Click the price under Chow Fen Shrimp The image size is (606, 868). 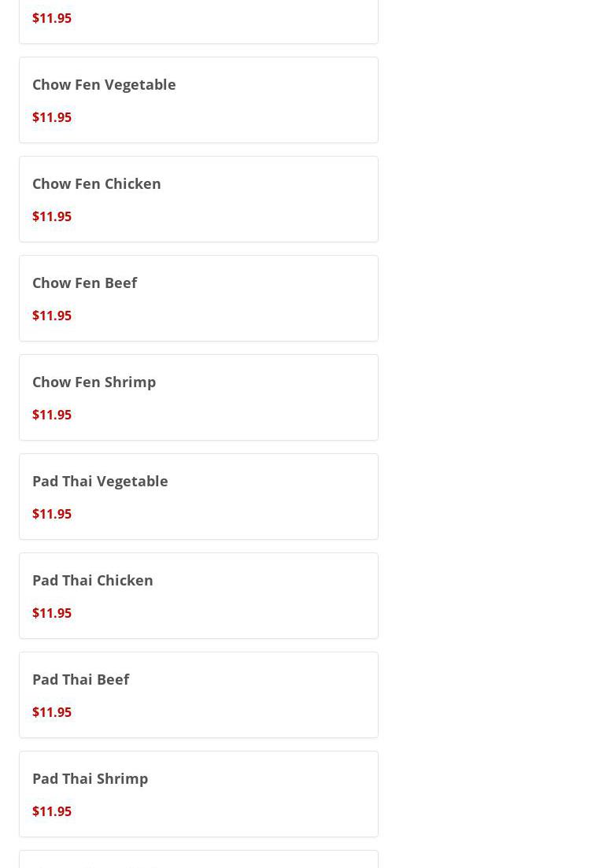(x=52, y=415)
